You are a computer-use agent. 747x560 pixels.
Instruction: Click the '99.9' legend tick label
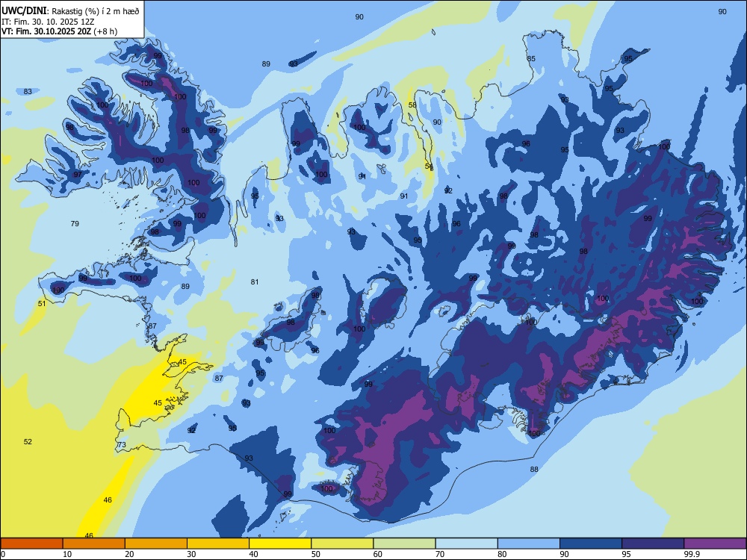[x=691, y=554]
